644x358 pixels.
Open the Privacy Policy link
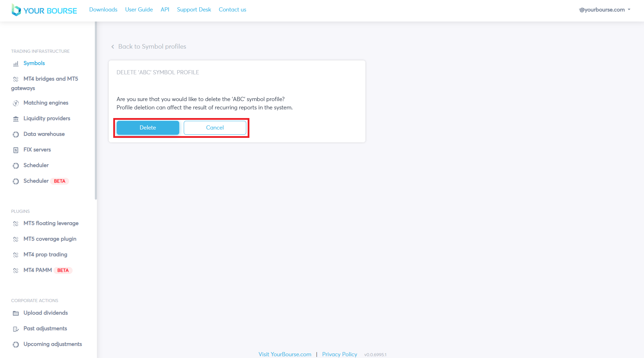339,354
